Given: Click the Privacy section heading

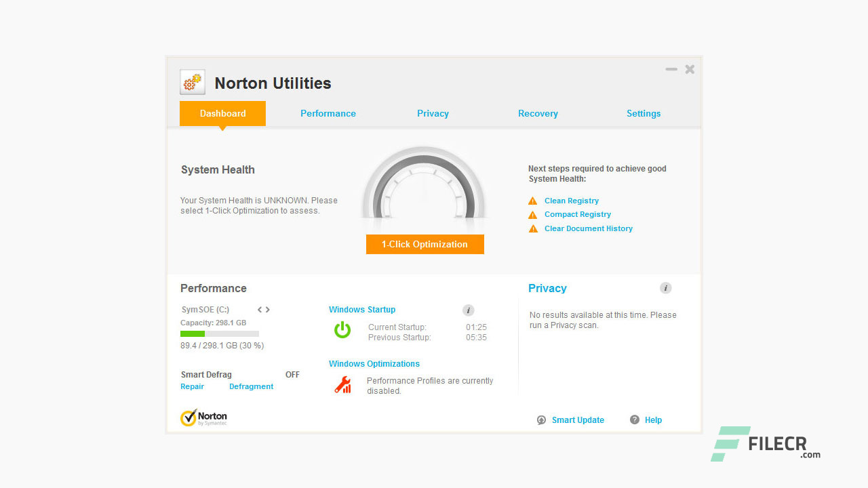Looking at the screenshot, I should [547, 288].
